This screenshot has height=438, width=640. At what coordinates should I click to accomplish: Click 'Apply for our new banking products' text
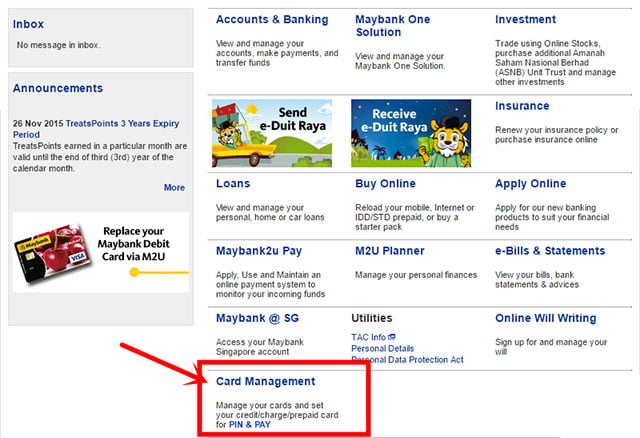point(552,217)
